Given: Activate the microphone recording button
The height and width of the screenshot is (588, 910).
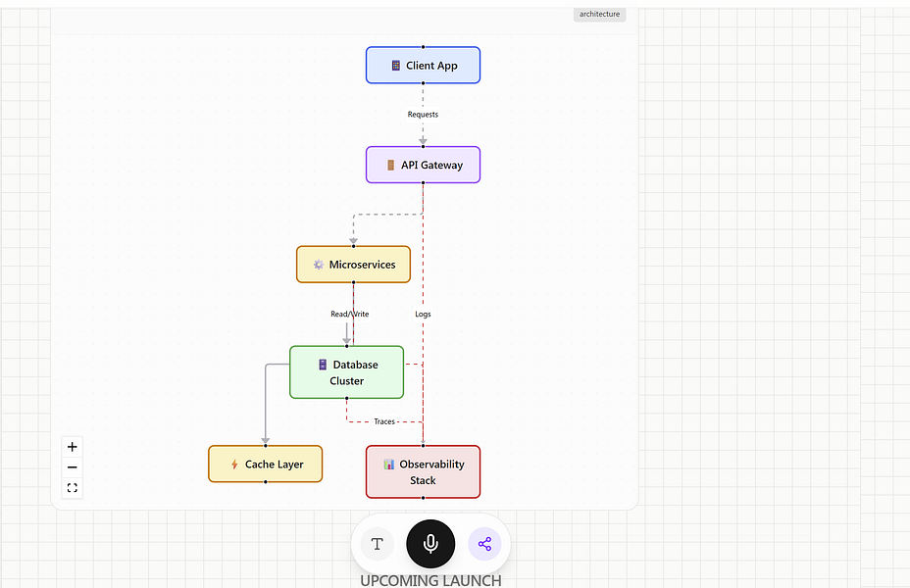Looking at the screenshot, I should click(430, 544).
